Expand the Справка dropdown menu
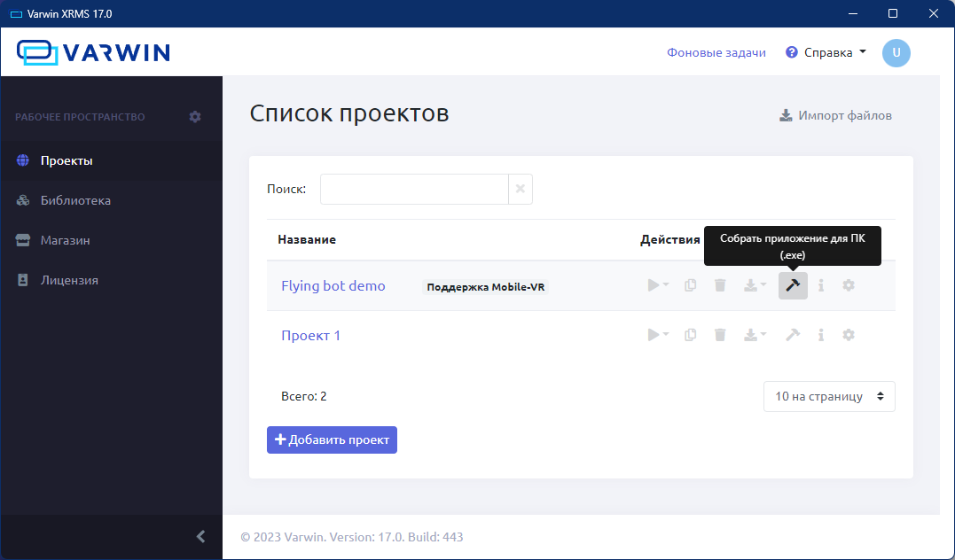The height and width of the screenshot is (560, 955). (x=826, y=52)
